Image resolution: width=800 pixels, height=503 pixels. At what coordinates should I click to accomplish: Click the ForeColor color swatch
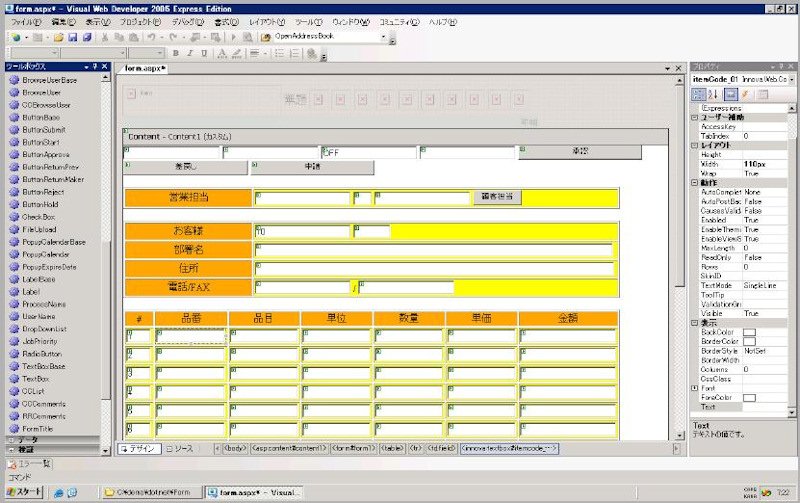pyautogui.click(x=749, y=397)
